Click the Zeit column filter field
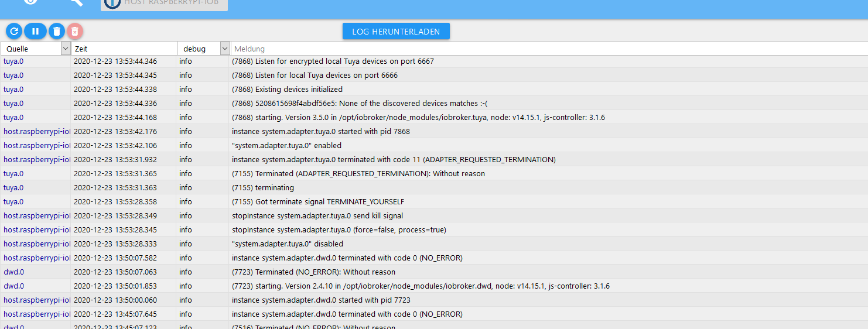868x329 pixels. 124,49
